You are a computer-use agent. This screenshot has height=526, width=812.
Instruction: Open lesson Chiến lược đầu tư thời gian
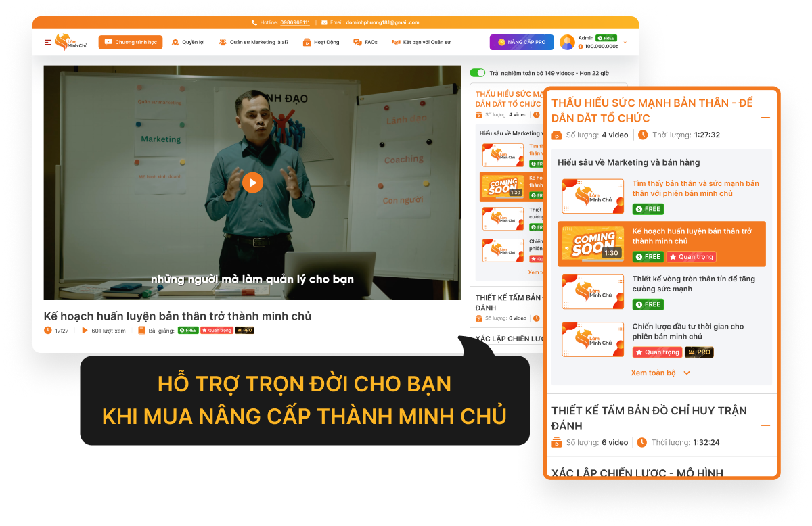point(688,331)
